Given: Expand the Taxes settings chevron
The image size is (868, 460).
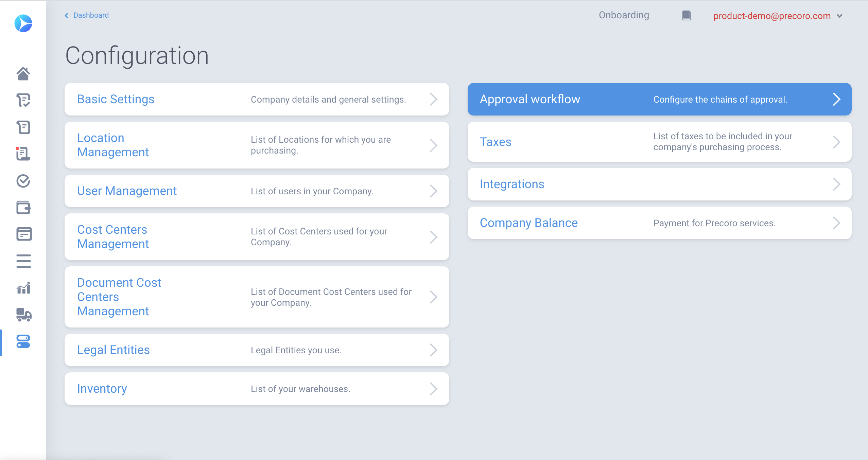Looking at the screenshot, I should pos(837,142).
